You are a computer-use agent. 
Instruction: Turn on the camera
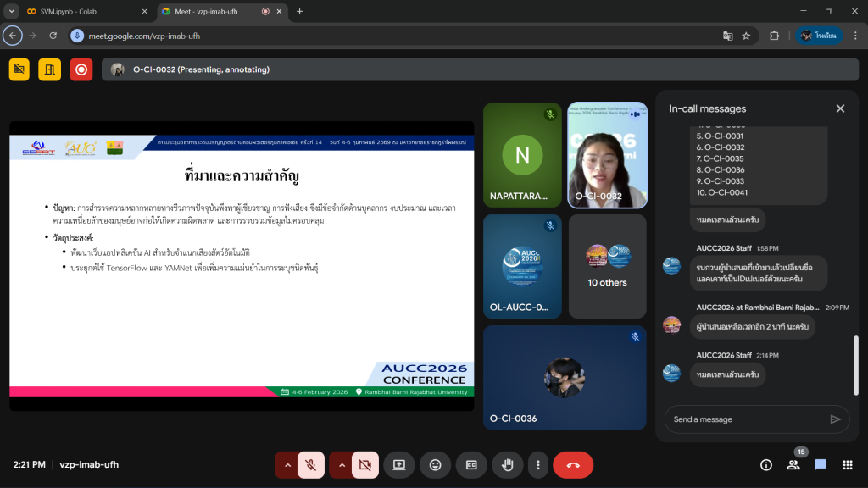(365, 464)
